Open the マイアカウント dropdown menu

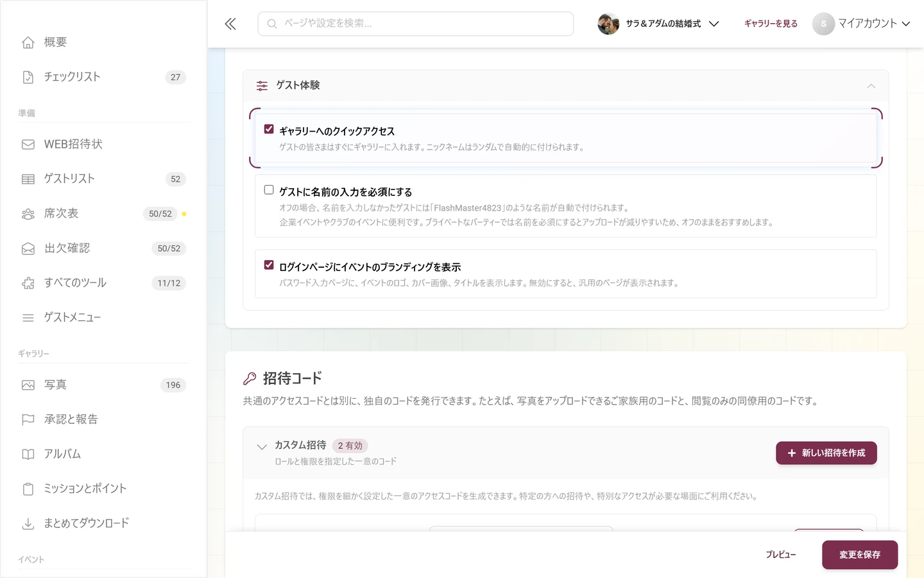(861, 24)
